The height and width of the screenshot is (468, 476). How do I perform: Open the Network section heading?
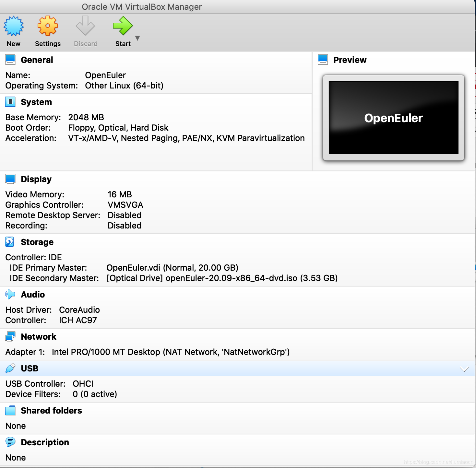(39, 337)
